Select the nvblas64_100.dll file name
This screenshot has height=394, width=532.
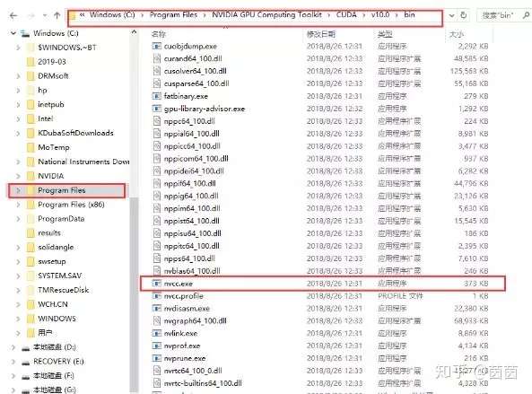pos(192,271)
